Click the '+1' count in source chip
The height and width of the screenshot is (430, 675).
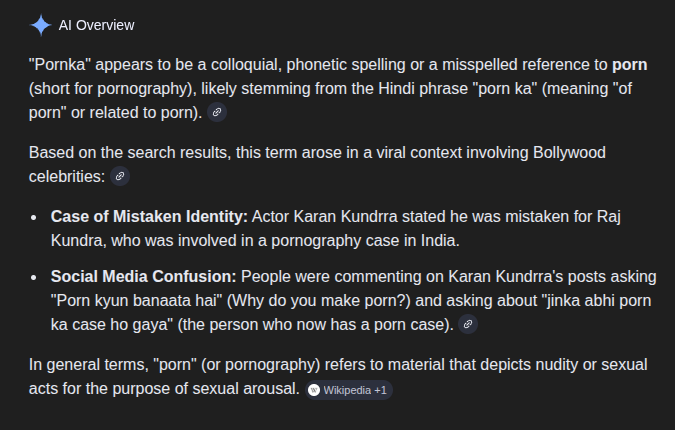[381, 390]
